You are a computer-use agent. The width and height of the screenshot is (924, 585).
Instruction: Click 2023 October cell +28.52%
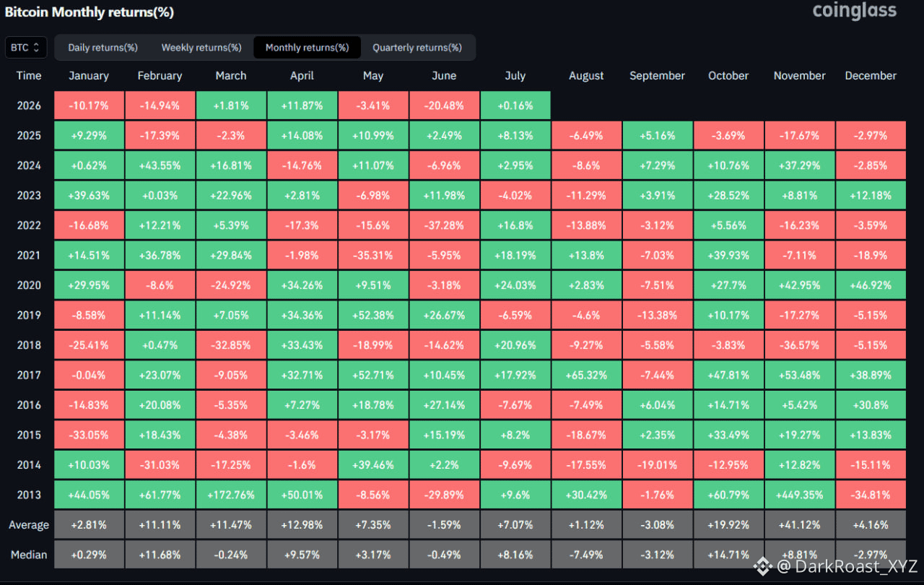pyautogui.click(x=728, y=196)
